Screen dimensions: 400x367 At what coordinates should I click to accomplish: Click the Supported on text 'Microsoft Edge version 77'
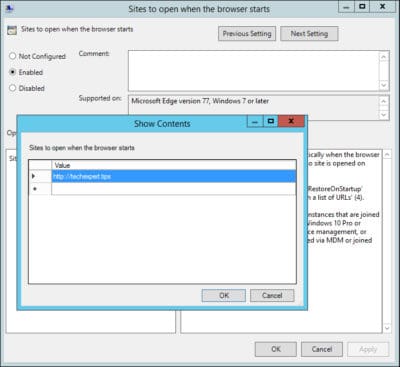[170, 101]
